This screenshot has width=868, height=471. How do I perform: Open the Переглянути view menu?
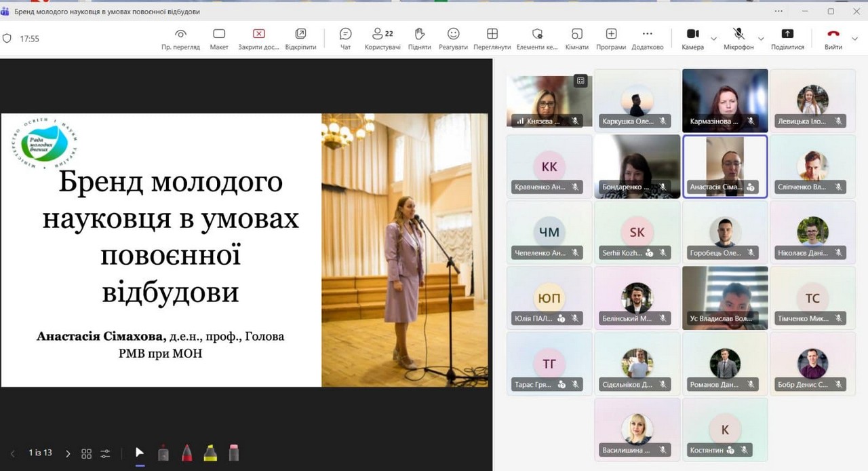point(492,38)
